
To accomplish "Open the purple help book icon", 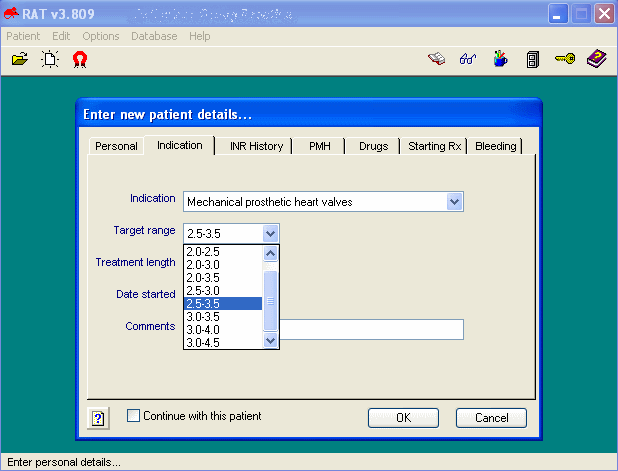I will pyautogui.click(x=597, y=59).
